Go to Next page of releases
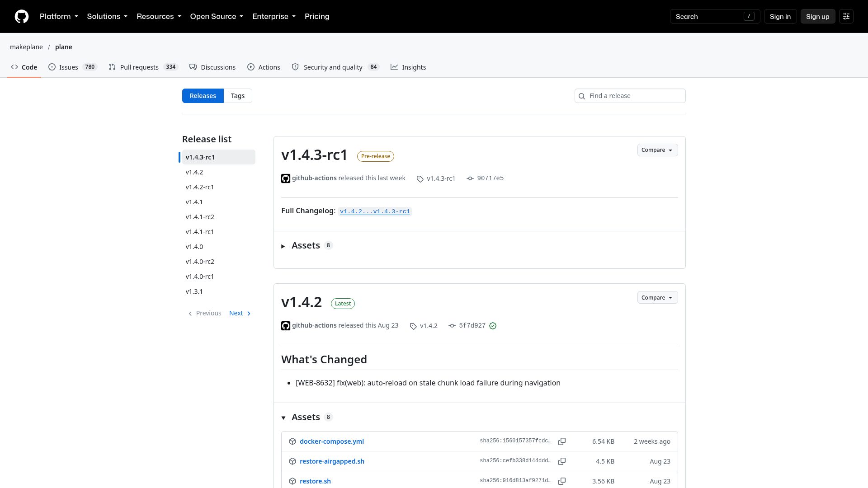This screenshot has height=488, width=868. pyautogui.click(x=240, y=314)
